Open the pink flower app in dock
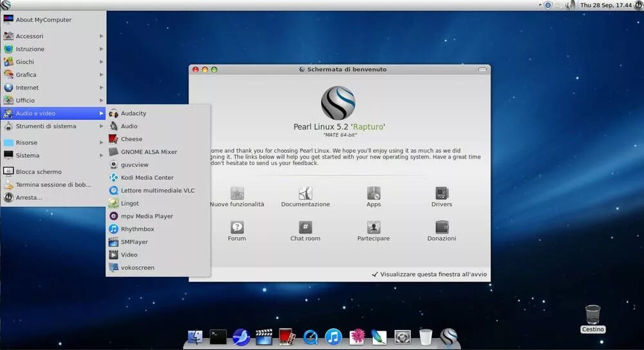Viewport: 644px width, 350px height. click(357, 337)
